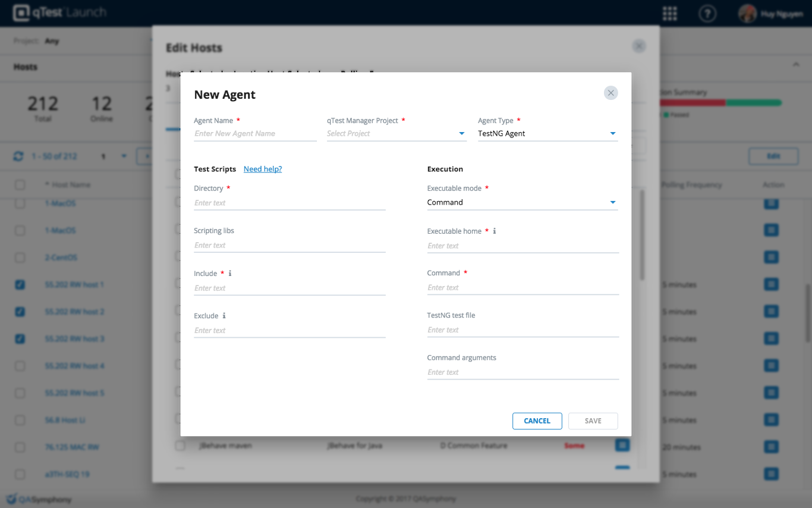Viewport: 812px width, 508px height.
Task: Close the New Agent dialog
Action: (x=610, y=93)
